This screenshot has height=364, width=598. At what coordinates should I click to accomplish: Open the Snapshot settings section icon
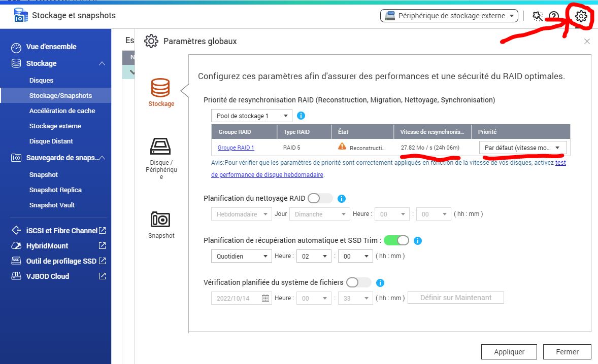pyautogui.click(x=160, y=220)
